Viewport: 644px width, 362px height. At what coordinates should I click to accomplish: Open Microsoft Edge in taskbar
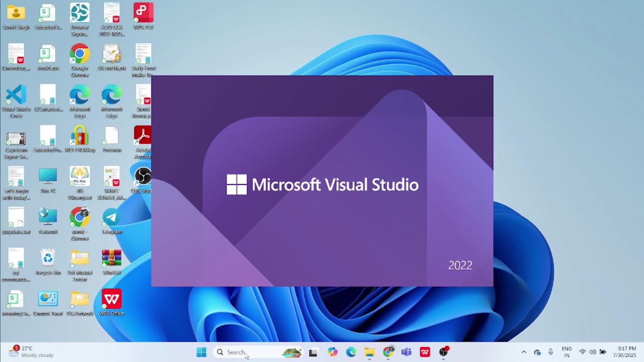(351, 352)
